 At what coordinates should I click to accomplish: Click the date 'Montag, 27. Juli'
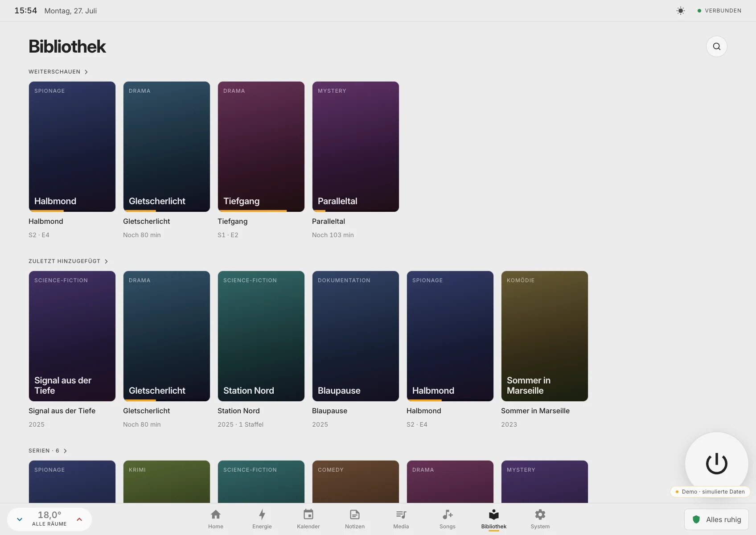point(70,11)
